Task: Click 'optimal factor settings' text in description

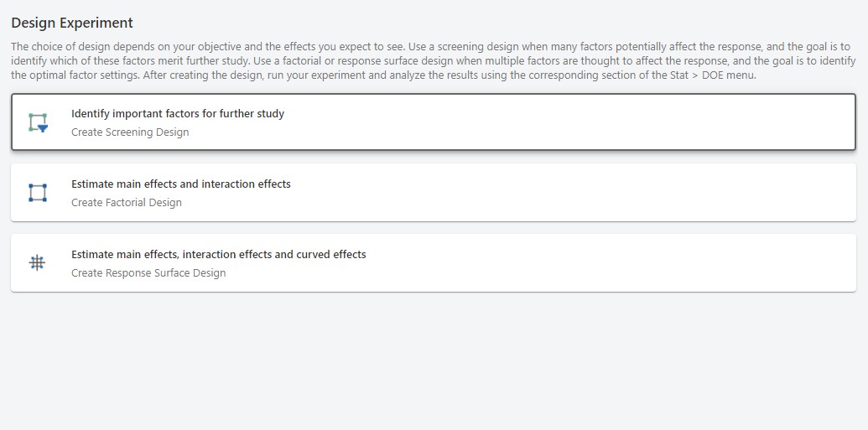Action: pyautogui.click(x=72, y=75)
